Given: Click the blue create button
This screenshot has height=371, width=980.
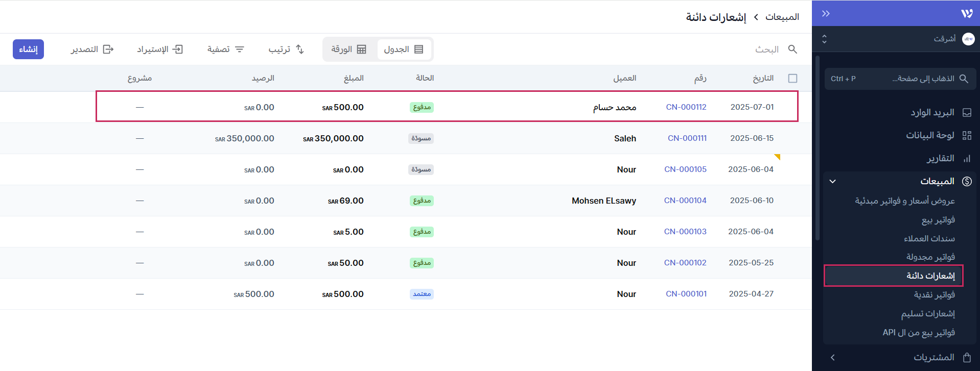Looking at the screenshot, I should click(x=28, y=49).
